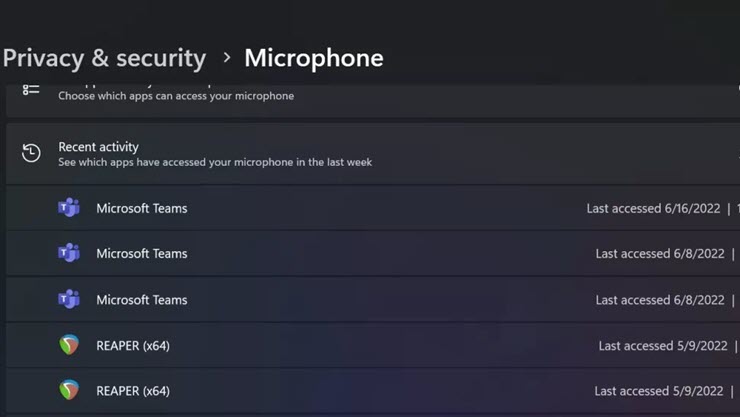Viewport: 740px width, 417px height.
Task: Click the second Microsoft Teams row icon
Action: 68,253
